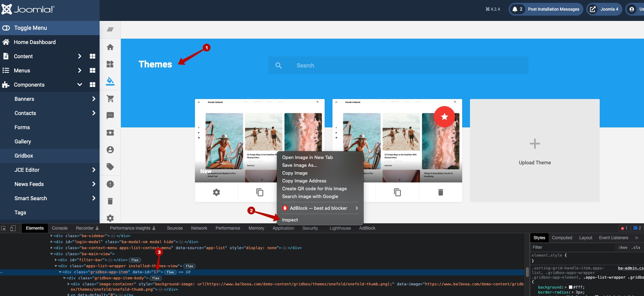The height and width of the screenshot is (296, 644).
Task: Click the styles Filter field
Action: [x=573, y=247]
